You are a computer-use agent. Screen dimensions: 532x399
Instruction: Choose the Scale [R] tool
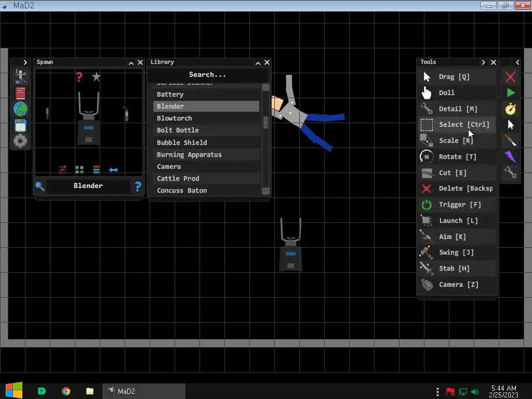[x=457, y=140]
